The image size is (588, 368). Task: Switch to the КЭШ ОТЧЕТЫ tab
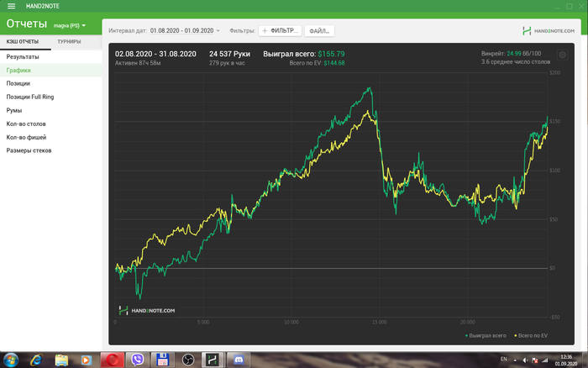23,42
